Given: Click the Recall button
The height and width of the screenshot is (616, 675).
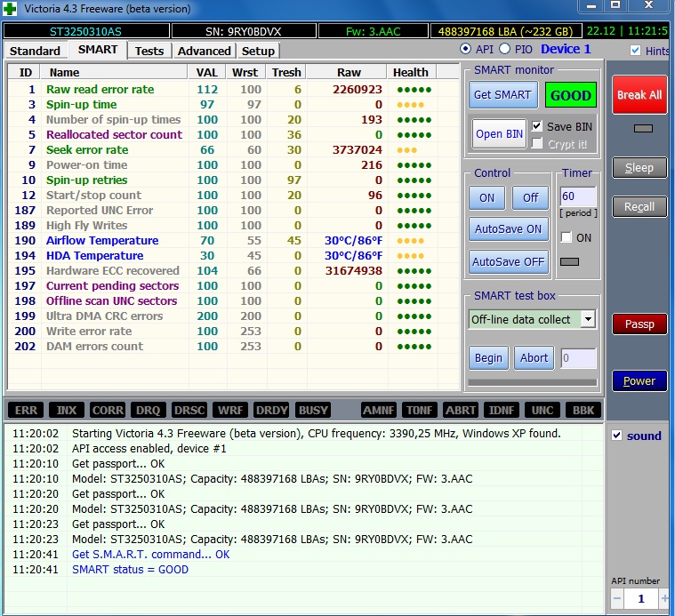Looking at the screenshot, I should pyautogui.click(x=639, y=206).
